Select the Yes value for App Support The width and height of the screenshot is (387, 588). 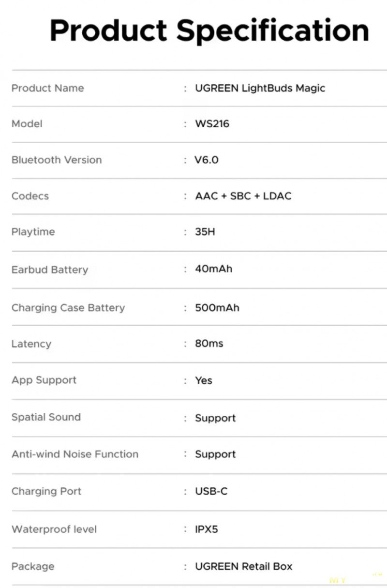click(x=204, y=380)
